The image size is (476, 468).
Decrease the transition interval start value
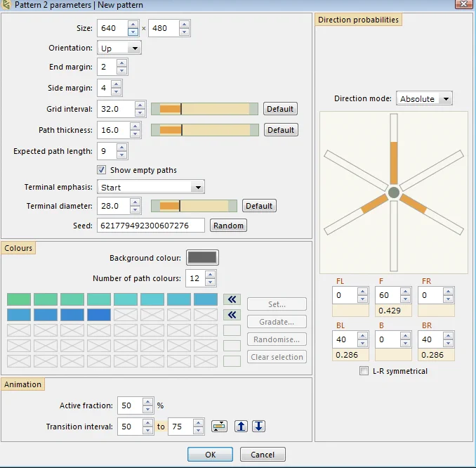147,430
